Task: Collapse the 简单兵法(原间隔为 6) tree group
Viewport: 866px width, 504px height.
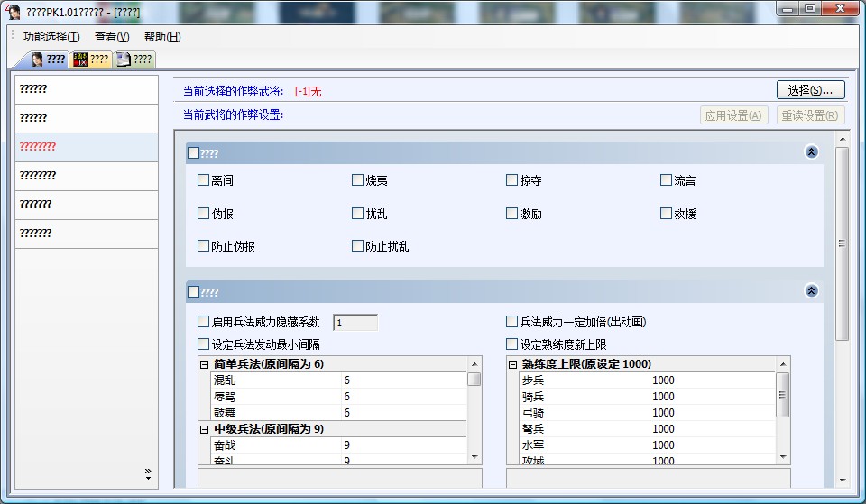Action: click(205, 364)
